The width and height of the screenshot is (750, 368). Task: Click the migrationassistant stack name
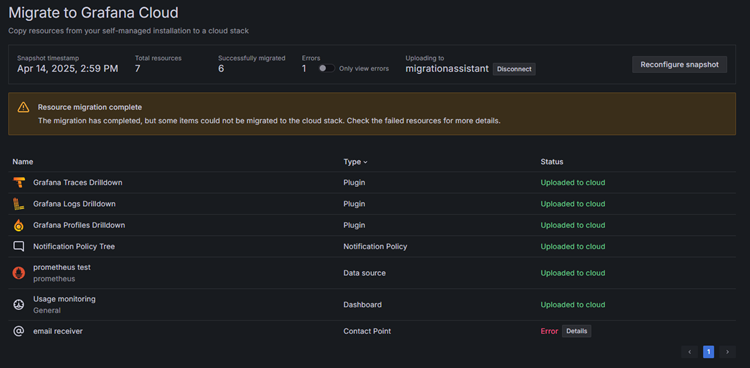tap(447, 69)
